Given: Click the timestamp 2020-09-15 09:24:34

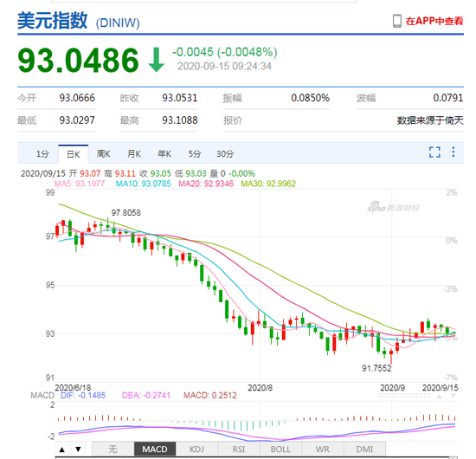Looking at the screenshot, I should [x=224, y=66].
